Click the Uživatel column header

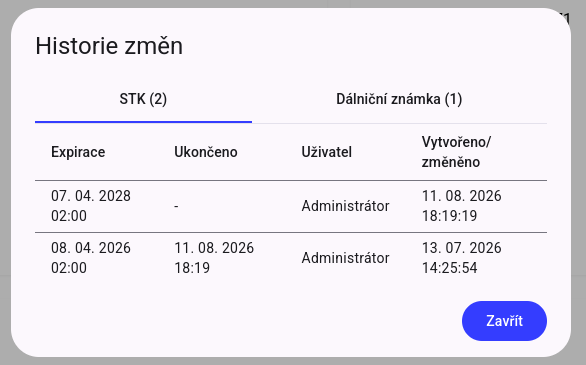coord(327,152)
